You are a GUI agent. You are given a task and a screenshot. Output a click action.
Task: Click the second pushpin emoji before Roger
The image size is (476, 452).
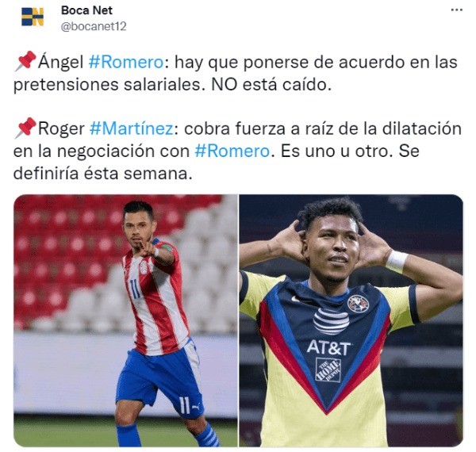[25, 128]
